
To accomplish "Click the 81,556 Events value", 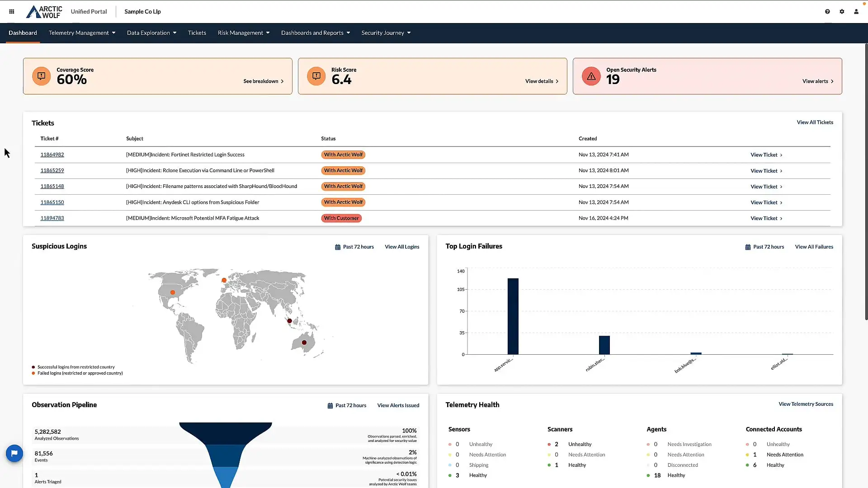I will click(x=43, y=454).
